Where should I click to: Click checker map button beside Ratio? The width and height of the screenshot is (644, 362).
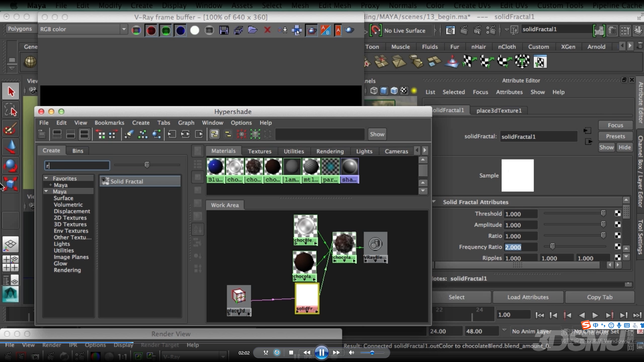618,236
